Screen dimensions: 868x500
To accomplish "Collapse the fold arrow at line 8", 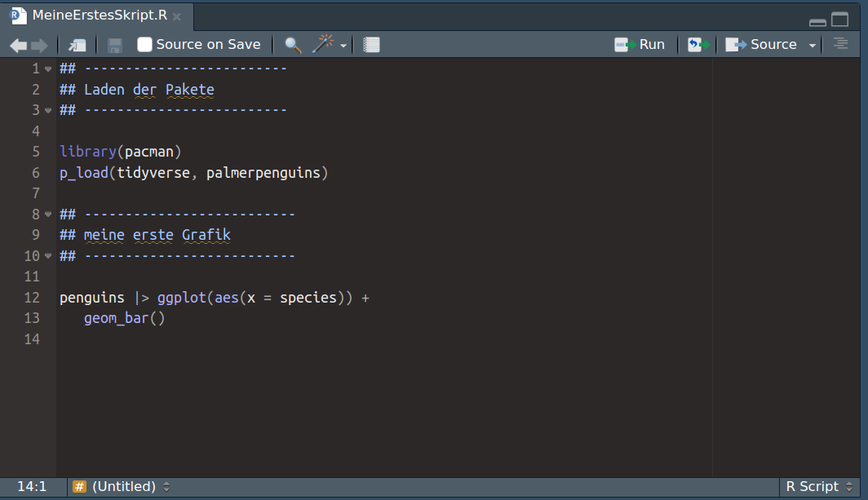I will click(48, 215).
